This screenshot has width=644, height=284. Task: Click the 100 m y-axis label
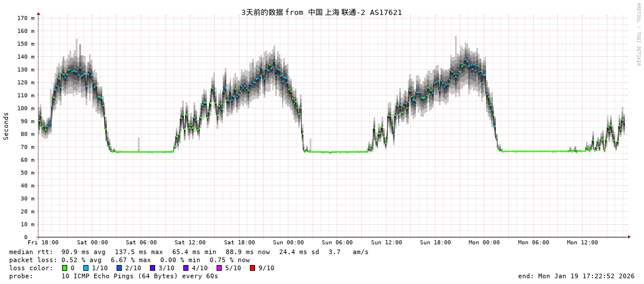click(25, 108)
